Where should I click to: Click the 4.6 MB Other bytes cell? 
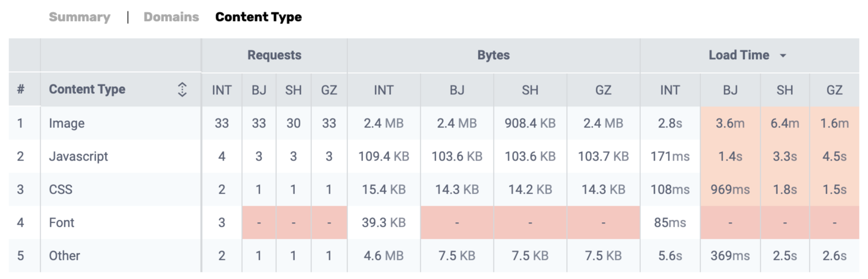tap(383, 256)
